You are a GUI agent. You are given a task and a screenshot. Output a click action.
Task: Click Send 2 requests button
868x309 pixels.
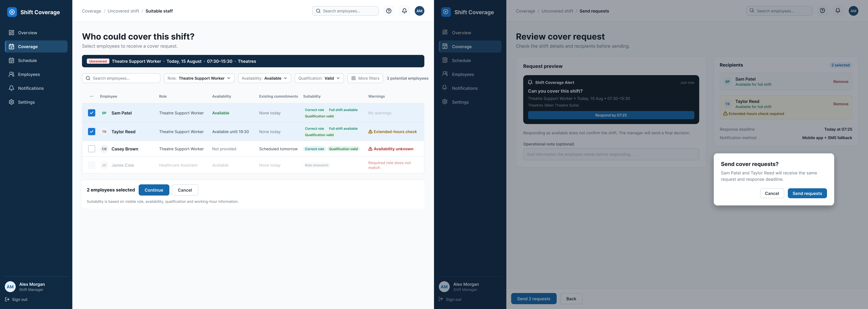534,299
